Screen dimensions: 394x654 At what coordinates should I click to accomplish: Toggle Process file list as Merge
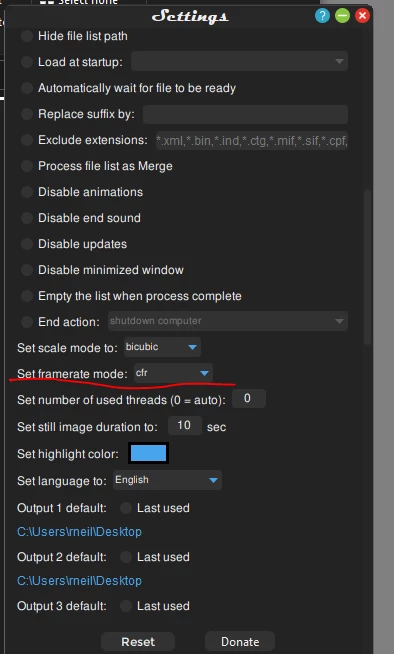pos(27,166)
